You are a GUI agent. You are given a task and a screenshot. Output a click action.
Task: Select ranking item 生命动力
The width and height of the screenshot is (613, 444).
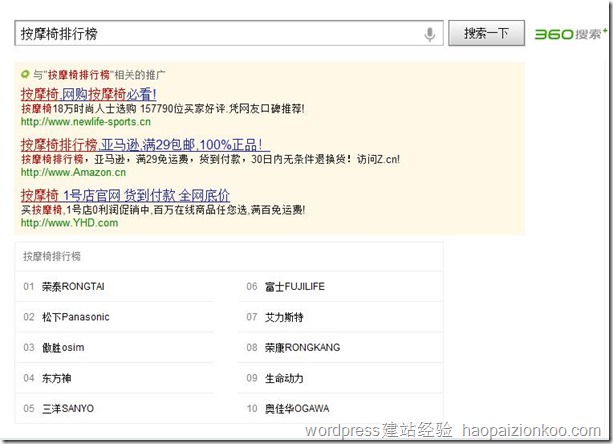[x=284, y=378]
